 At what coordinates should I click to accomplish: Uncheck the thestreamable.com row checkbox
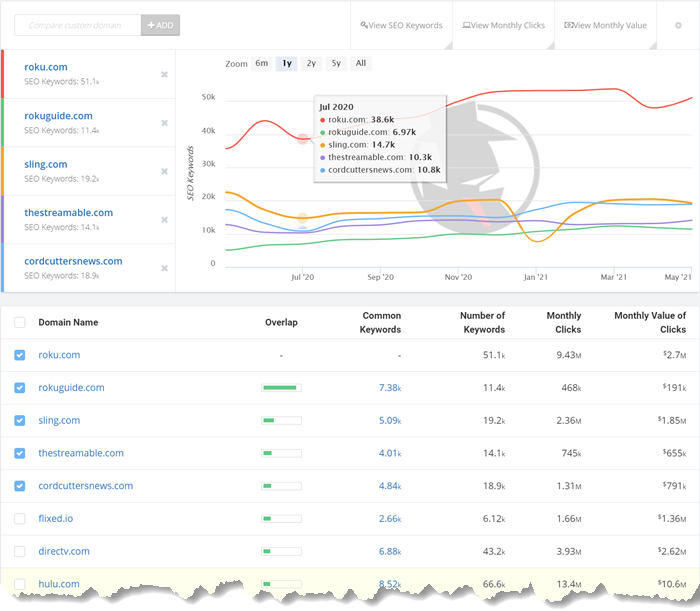pyautogui.click(x=20, y=453)
